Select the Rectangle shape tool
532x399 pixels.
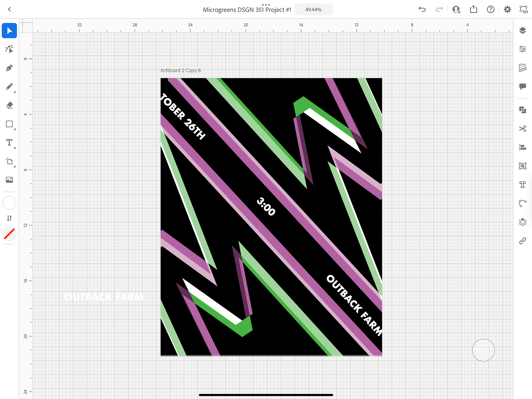coord(9,124)
